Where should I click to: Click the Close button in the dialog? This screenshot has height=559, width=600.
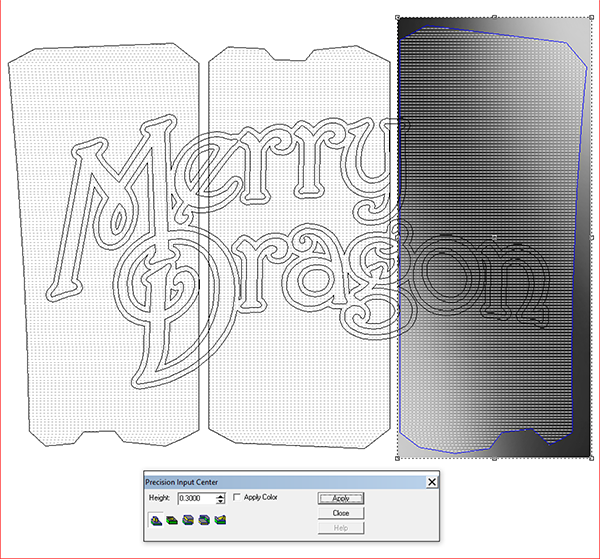pyautogui.click(x=341, y=513)
